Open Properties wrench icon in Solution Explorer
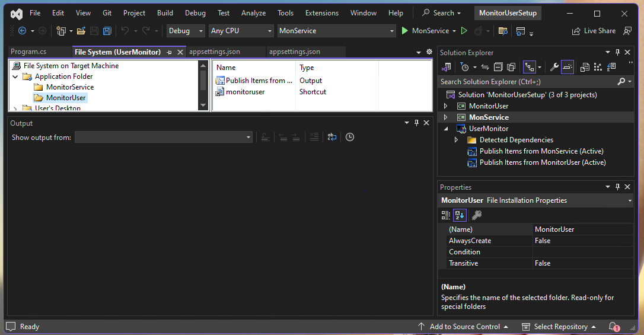Viewport: 644px width, 335px height. [x=554, y=67]
